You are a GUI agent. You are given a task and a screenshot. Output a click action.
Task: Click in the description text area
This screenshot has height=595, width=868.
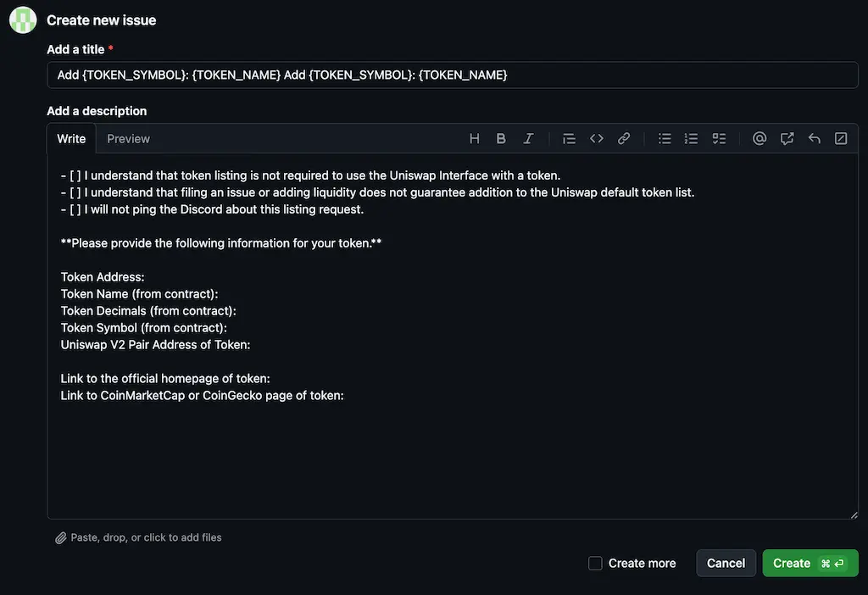(453, 336)
